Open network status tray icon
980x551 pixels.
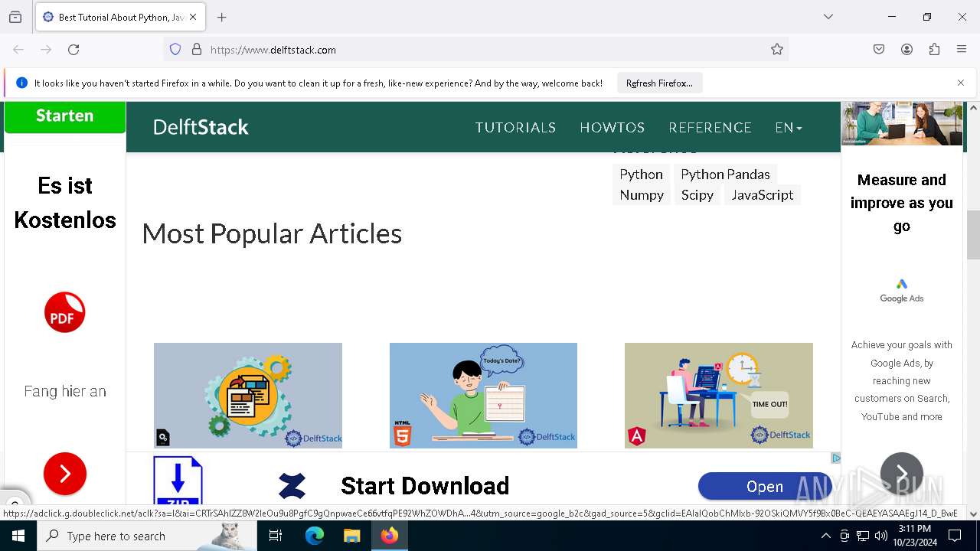(863, 536)
